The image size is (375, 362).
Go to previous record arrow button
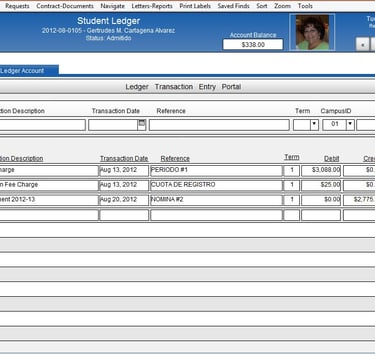tap(363, 44)
